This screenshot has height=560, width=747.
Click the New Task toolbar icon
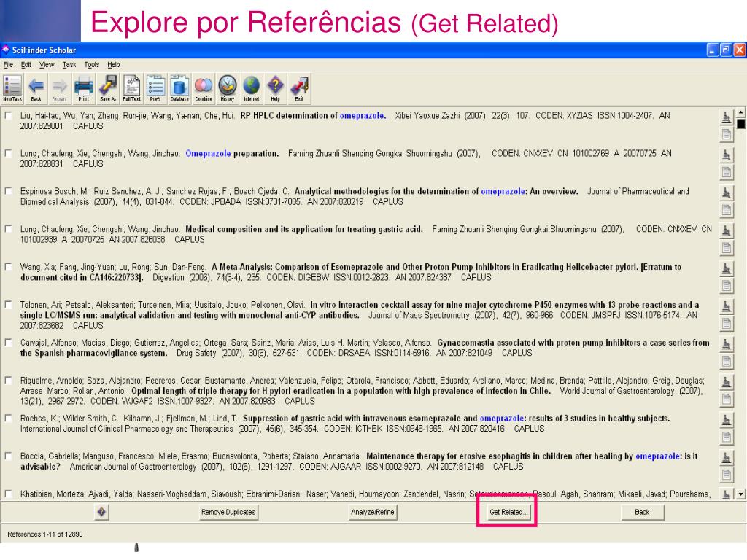tap(12, 88)
